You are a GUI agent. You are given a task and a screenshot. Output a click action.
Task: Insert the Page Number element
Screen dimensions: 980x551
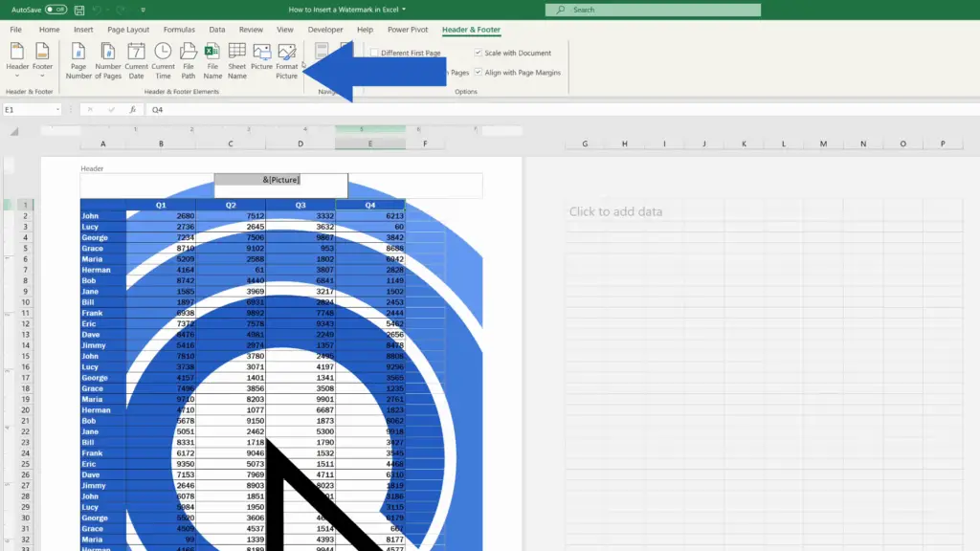pyautogui.click(x=78, y=60)
